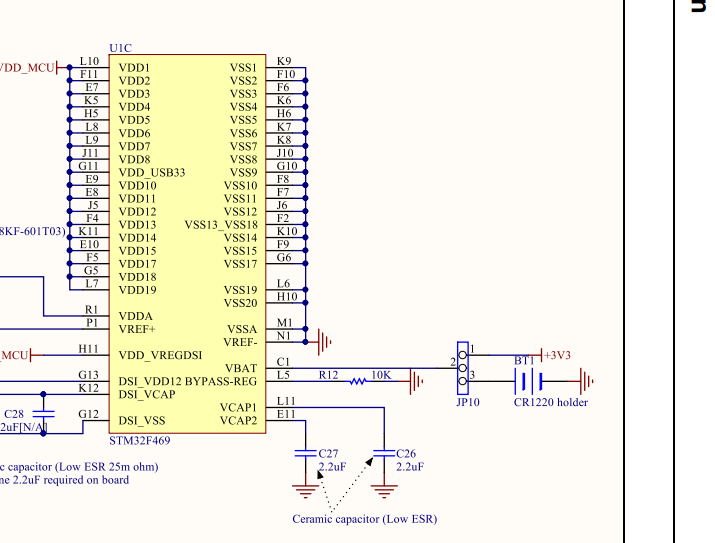This screenshot has width=715, height=543.
Task: Select pin number C1 at VBAT
Action: [283, 362]
